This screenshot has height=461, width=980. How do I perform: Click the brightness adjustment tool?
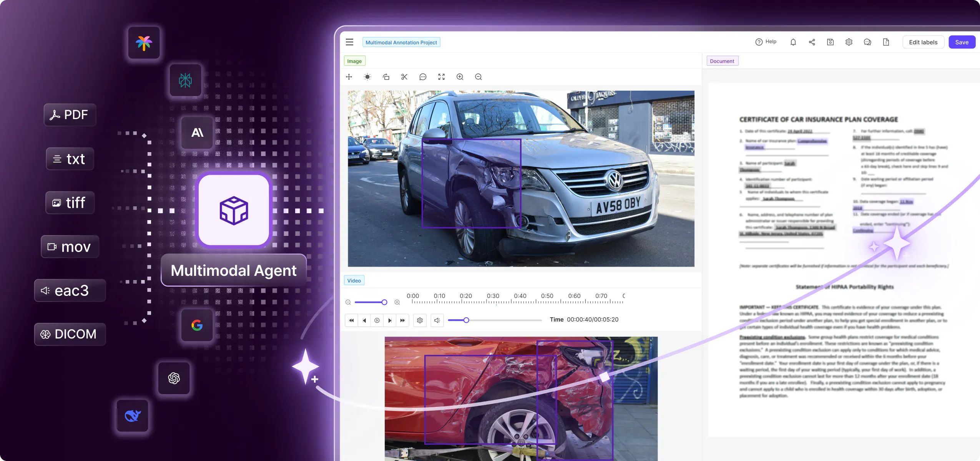tap(367, 77)
